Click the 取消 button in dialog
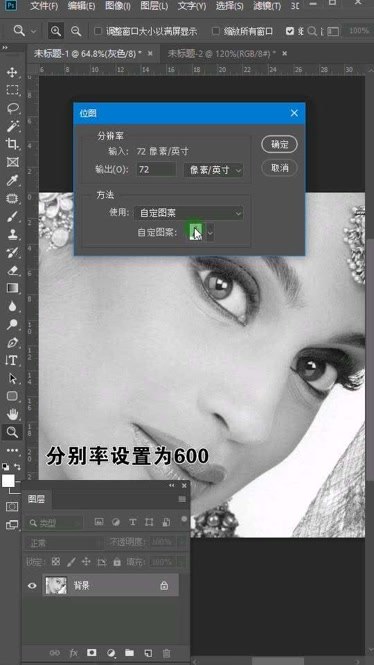 point(279,168)
